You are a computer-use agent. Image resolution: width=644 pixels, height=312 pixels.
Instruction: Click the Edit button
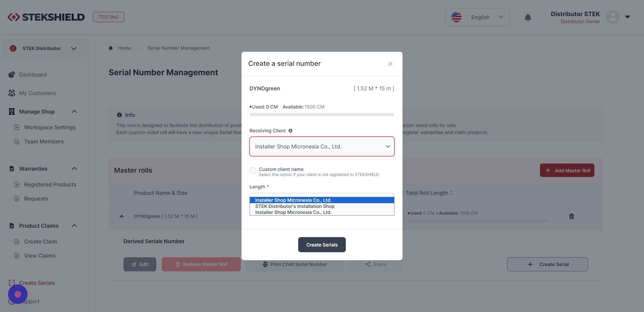click(x=140, y=264)
